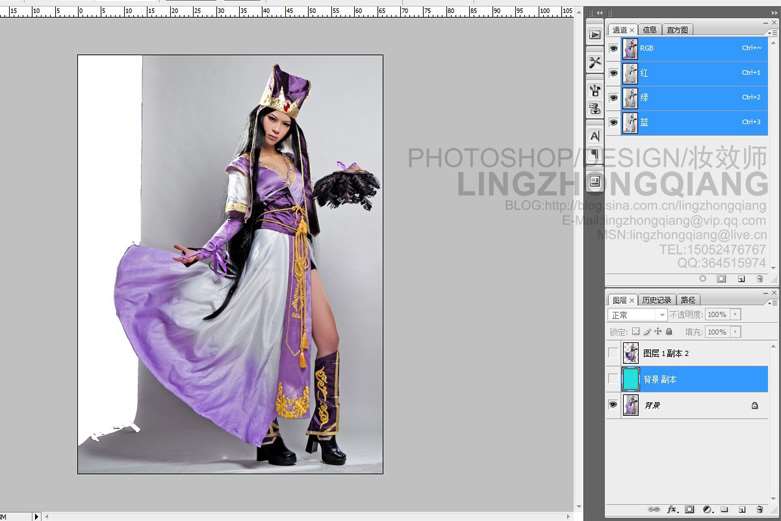
Task: Hide the Background (背景) layer eye
Action: (613, 405)
